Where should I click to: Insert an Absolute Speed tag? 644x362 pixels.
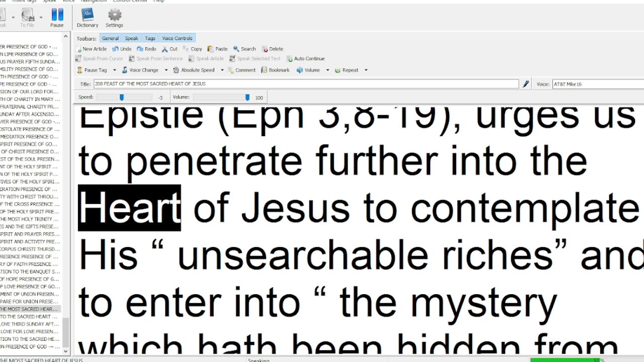[194, 70]
